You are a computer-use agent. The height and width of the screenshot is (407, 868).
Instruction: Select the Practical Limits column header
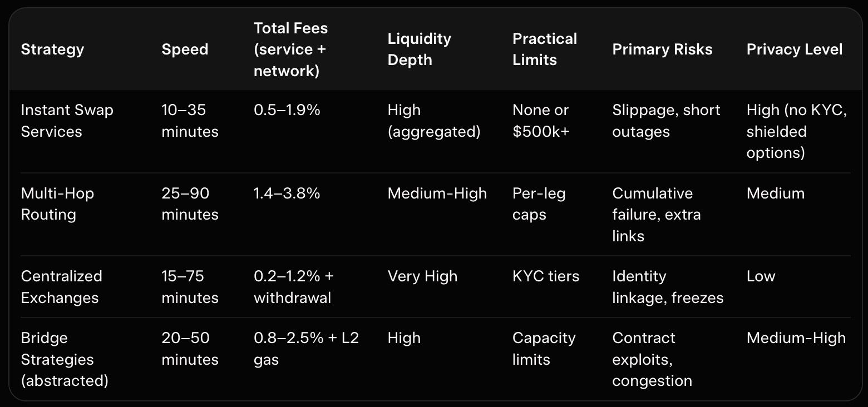pyautogui.click(x=545, y=49)
